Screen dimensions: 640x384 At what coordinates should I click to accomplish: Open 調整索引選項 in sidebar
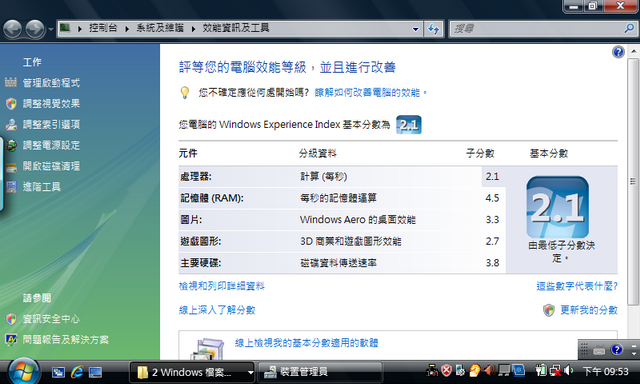pos(51,124)
